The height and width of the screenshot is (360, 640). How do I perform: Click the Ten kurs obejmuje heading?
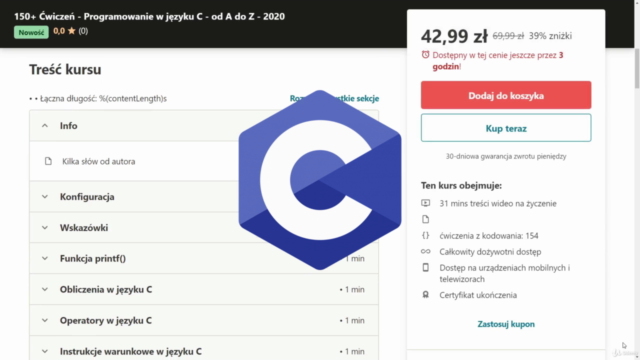click(461, 185)
